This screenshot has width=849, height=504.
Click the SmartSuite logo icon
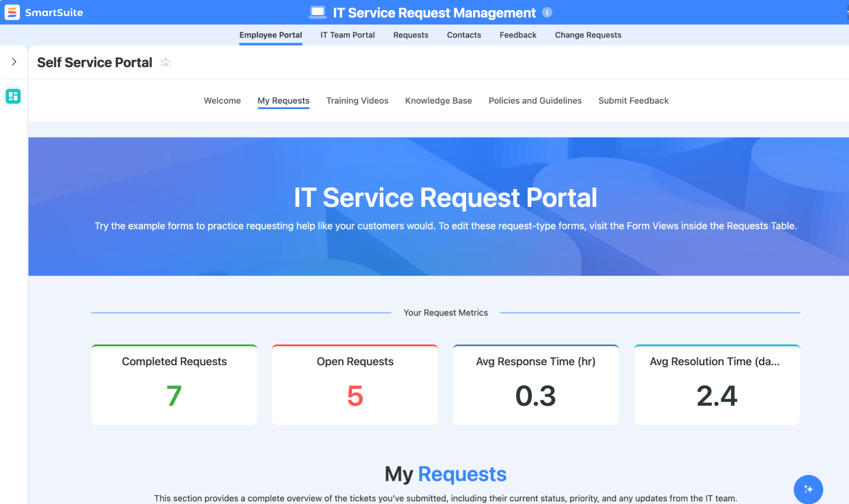(x=12, y=12)
